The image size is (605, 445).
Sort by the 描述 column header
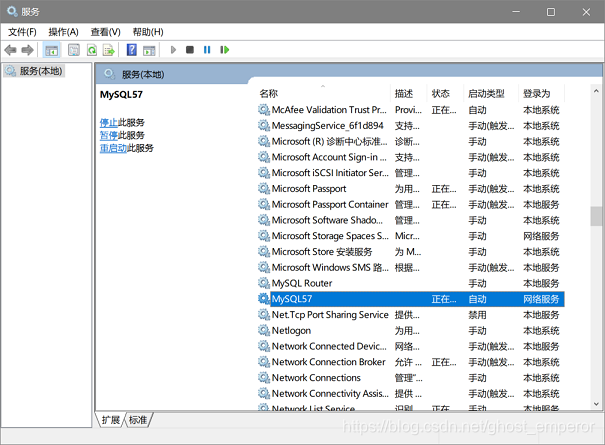click(x=404, y=93)
